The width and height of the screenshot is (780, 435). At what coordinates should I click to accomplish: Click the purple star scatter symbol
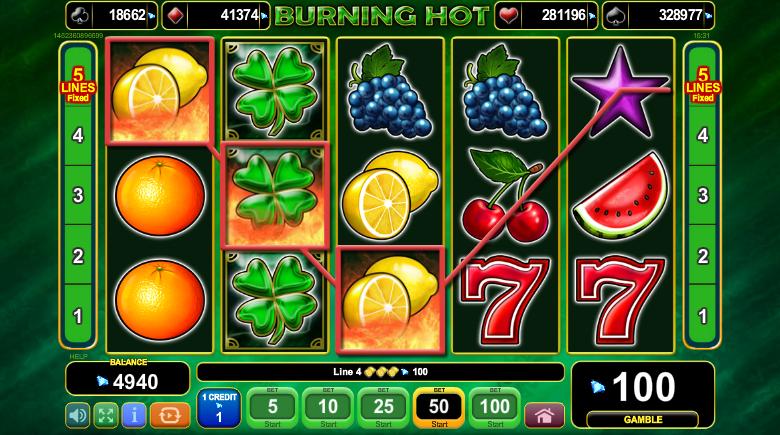620,91
